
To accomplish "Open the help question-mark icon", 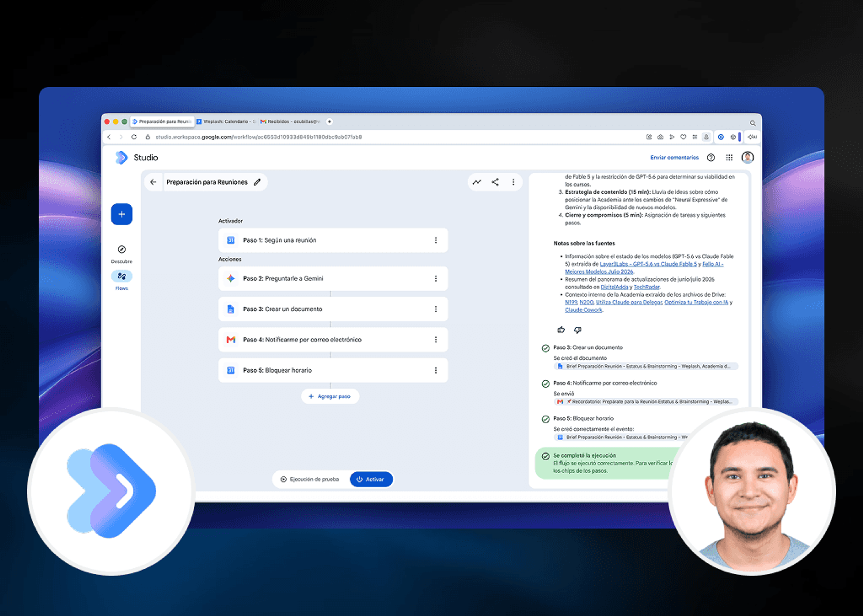I will click(711, 157).
